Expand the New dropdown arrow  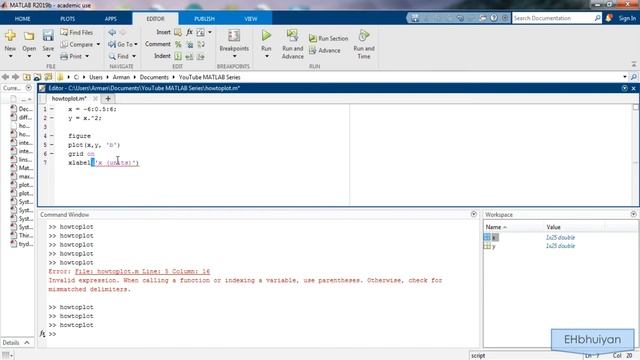[10, 56]
